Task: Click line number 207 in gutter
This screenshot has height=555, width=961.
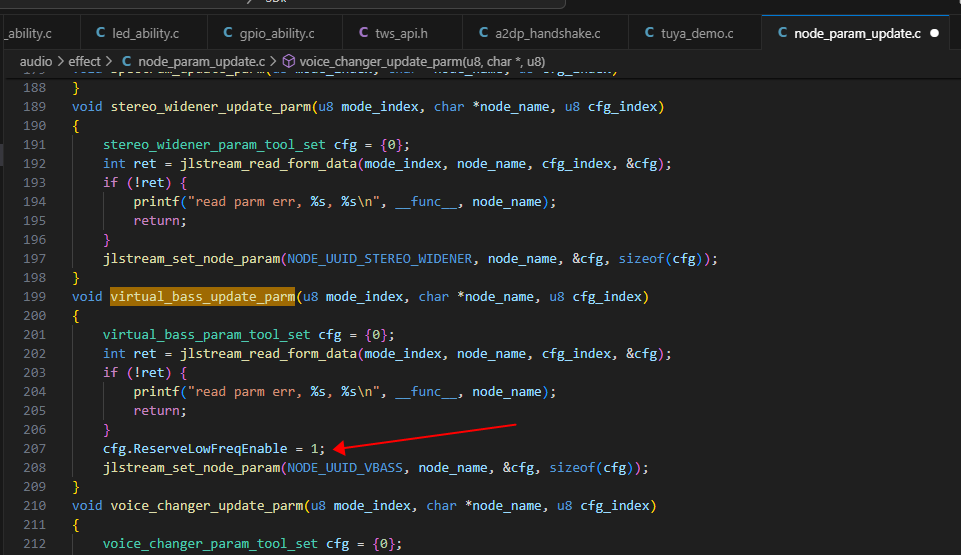Action: (34, 448)
